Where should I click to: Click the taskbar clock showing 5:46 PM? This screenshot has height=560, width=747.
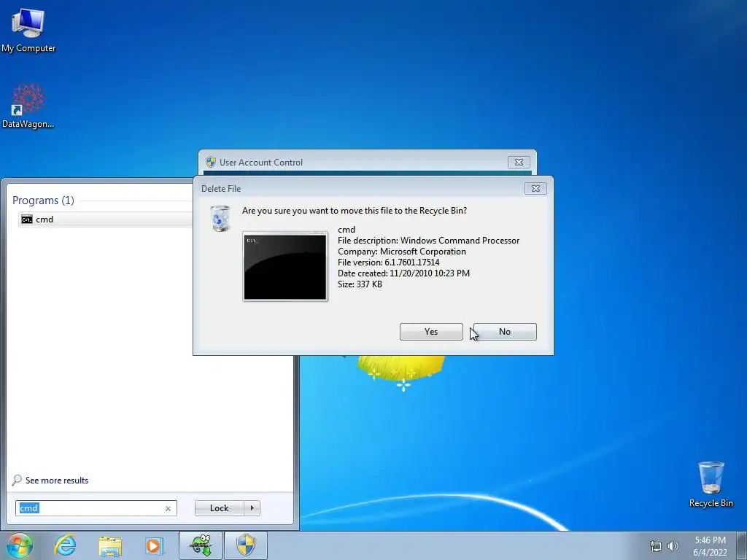[x=710, y=546]
